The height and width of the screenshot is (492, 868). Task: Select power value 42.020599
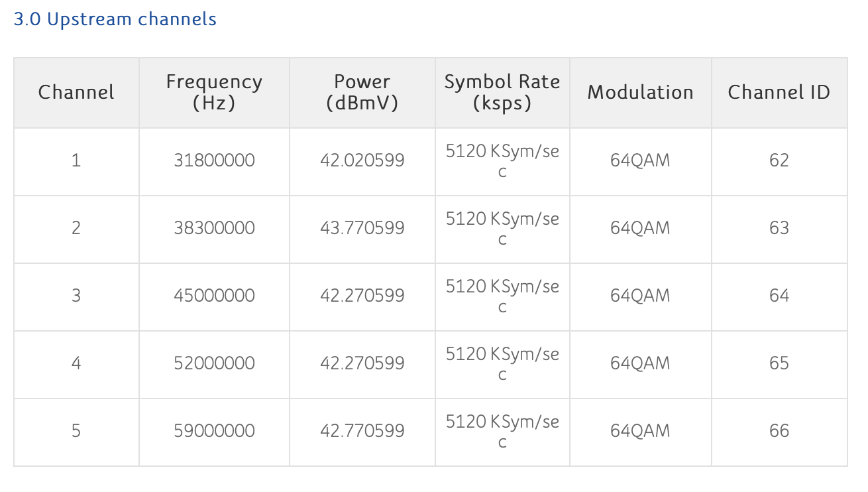click(x=362, y=160)
